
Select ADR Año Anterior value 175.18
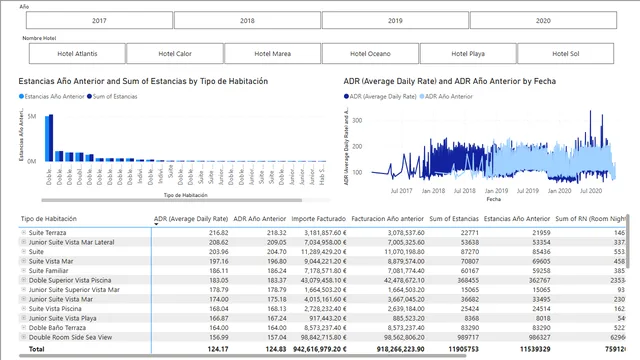[x=276, y=299]
